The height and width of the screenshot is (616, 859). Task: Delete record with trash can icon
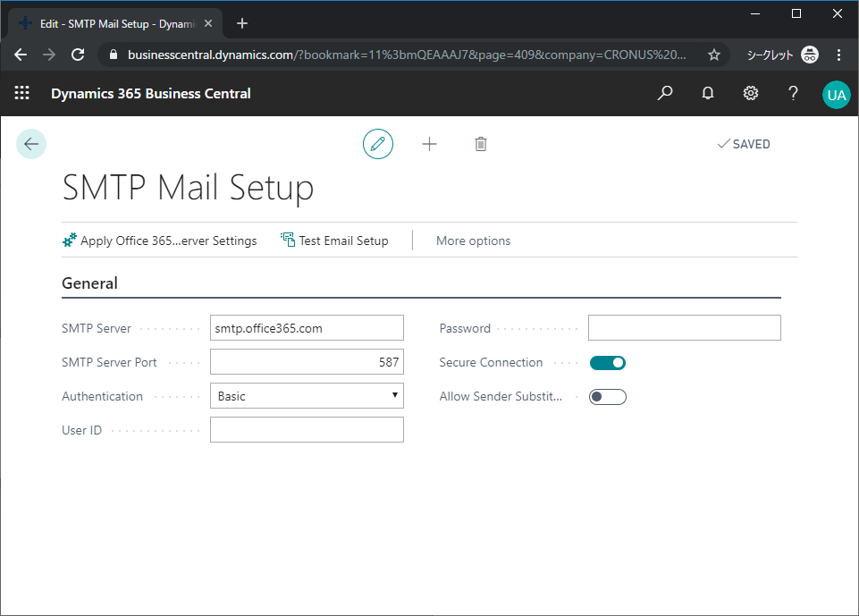tap(480, 144)
